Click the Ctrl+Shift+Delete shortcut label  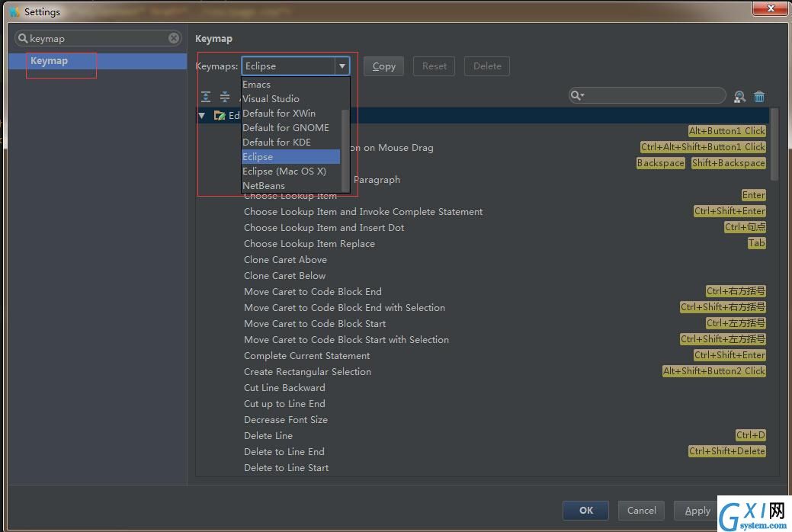(x=727, y=451)
